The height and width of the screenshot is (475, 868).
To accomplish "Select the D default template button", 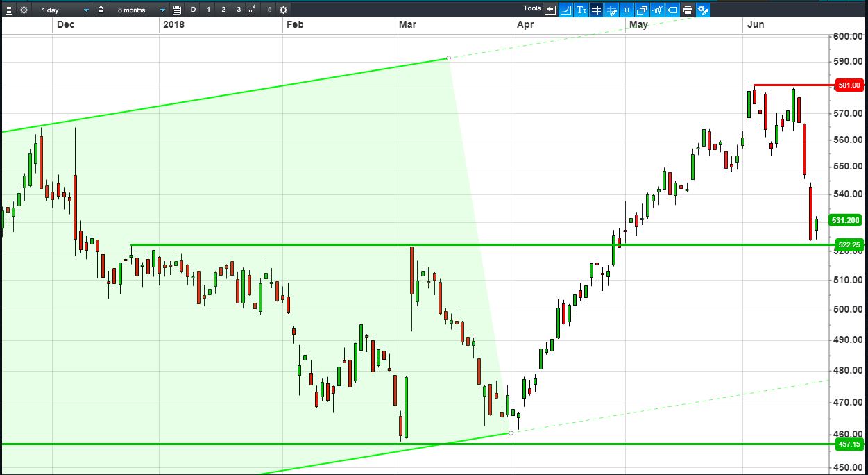I will (193, 10).
